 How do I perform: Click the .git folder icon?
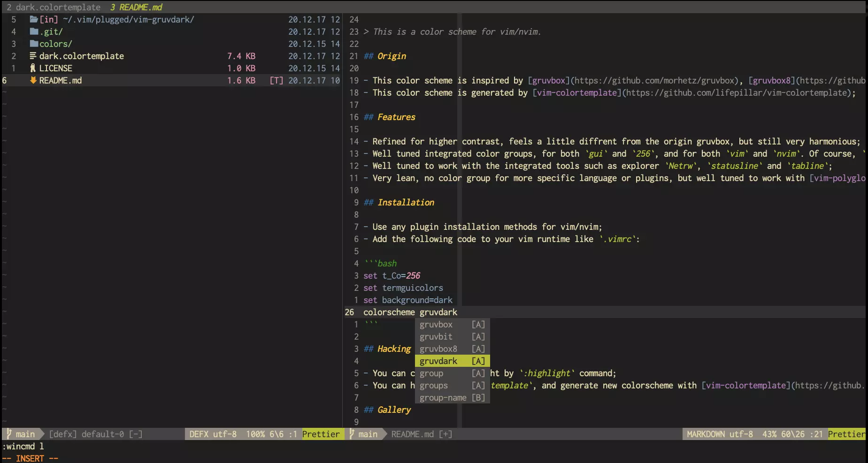34,32
